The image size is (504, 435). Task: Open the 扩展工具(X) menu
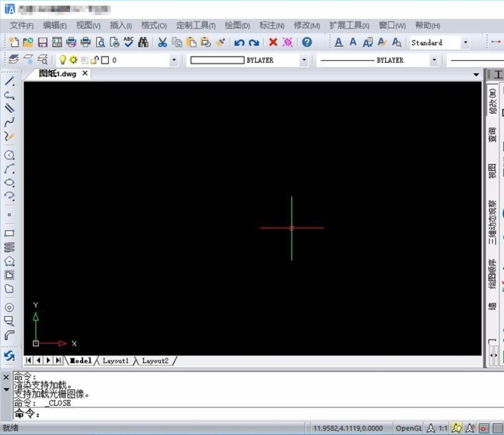(x=349, y=25)
